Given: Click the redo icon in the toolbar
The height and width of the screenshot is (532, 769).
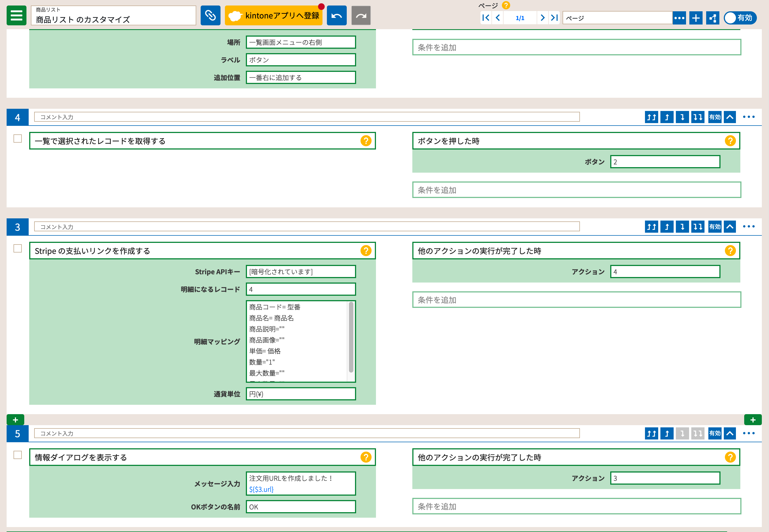Looking at the screenshot, I should pos(361,15).
